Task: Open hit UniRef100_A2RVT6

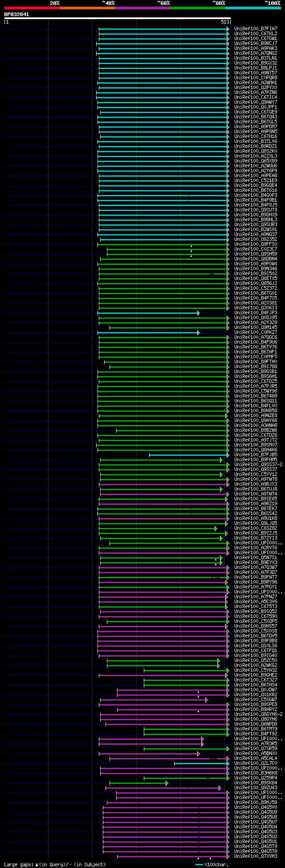Action: click(x=256, y=548)
